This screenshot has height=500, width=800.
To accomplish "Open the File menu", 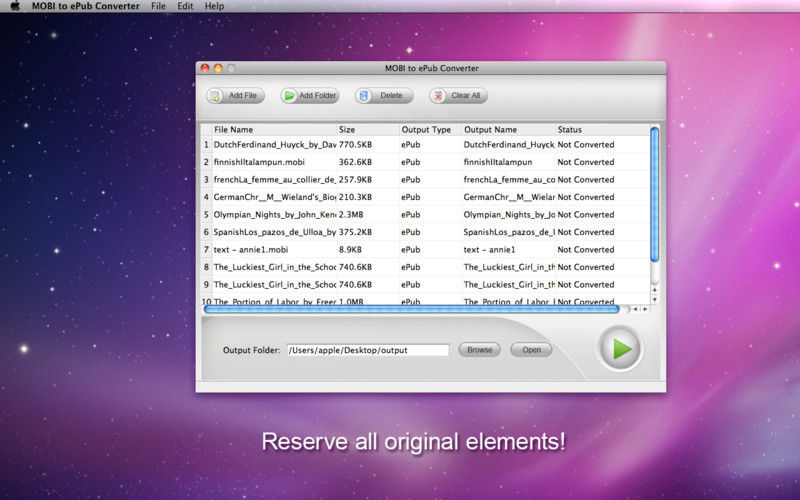I will pyautogui.click(x=158, y=6).
